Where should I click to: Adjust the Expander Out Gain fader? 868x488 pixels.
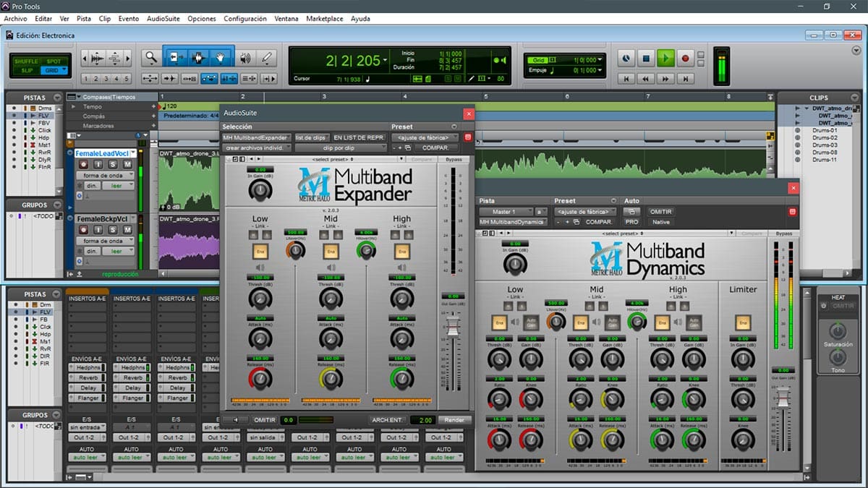(453, 328)
